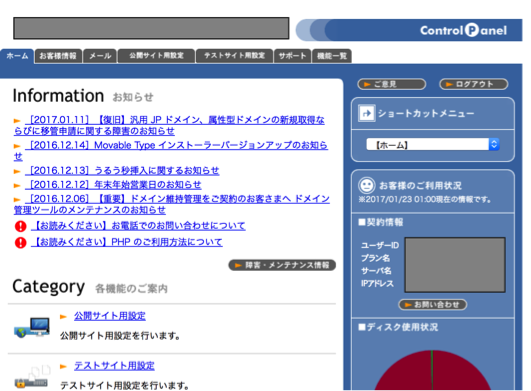This screenshot has height=391, width=531.
Task: Click the 2017/01/23 01:00現在の情報 timestamp text
Action: 425,199
